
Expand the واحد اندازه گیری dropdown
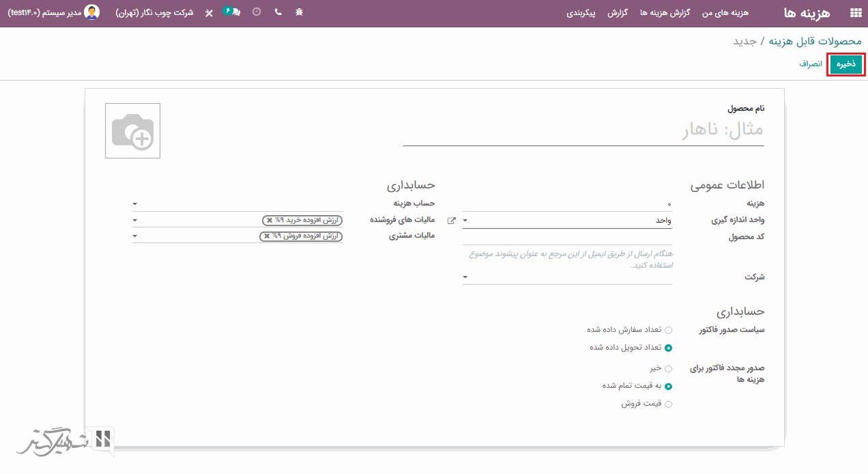tap(465, 221)
